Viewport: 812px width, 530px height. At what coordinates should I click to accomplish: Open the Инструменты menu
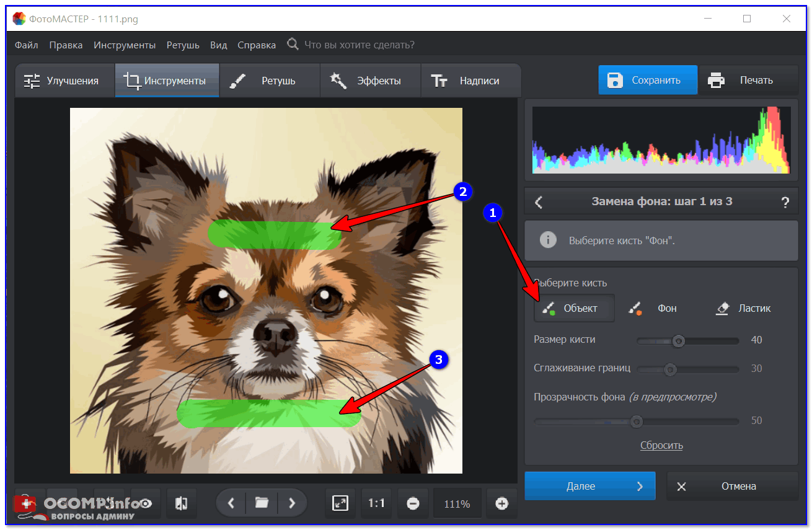(x=125, y=45)
